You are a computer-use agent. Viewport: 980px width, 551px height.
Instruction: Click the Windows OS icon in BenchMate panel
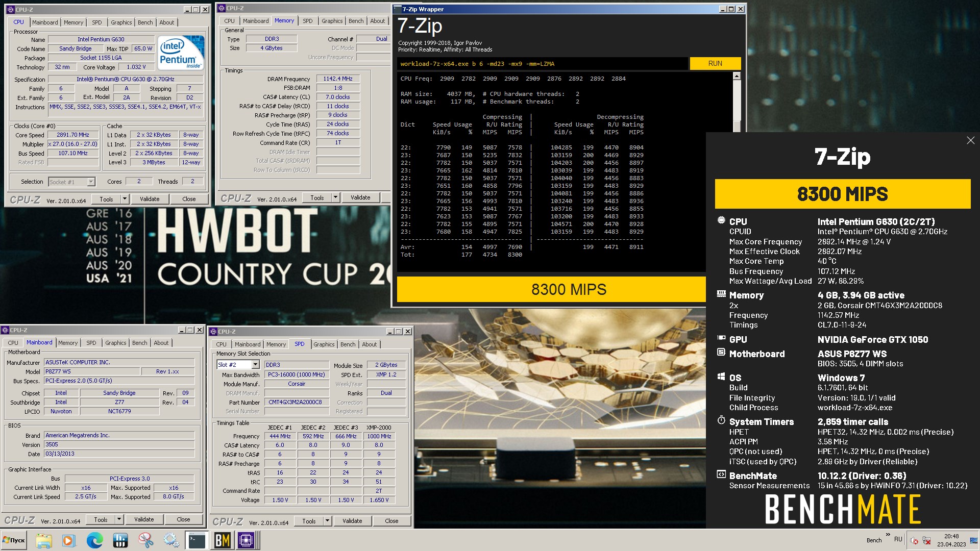point(721,377)
